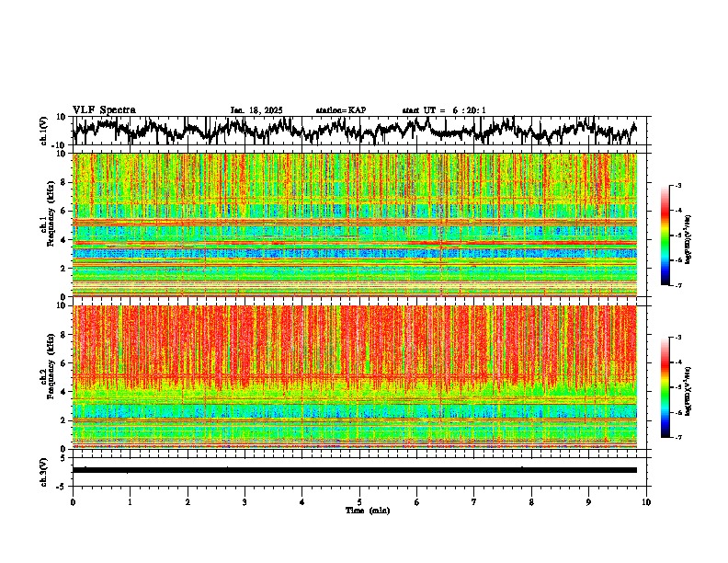
Task: Click the ch.1 voltage waveform trace panel
Action: (361, 131)
